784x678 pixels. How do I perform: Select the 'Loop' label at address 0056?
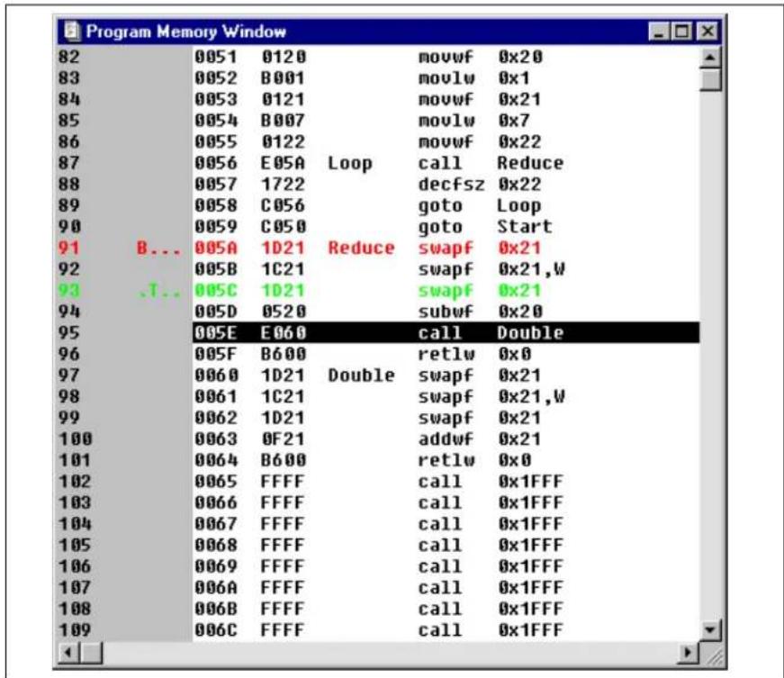350,164
